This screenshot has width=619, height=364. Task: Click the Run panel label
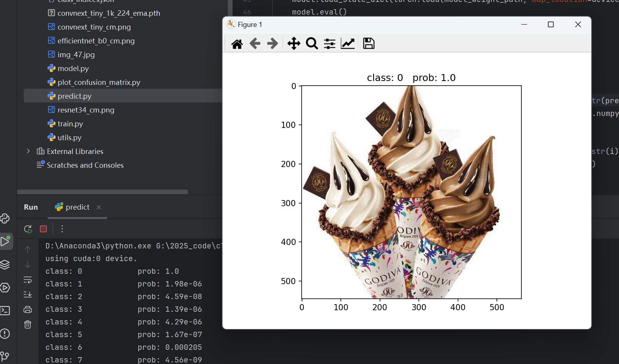click(x=31, y=207)
